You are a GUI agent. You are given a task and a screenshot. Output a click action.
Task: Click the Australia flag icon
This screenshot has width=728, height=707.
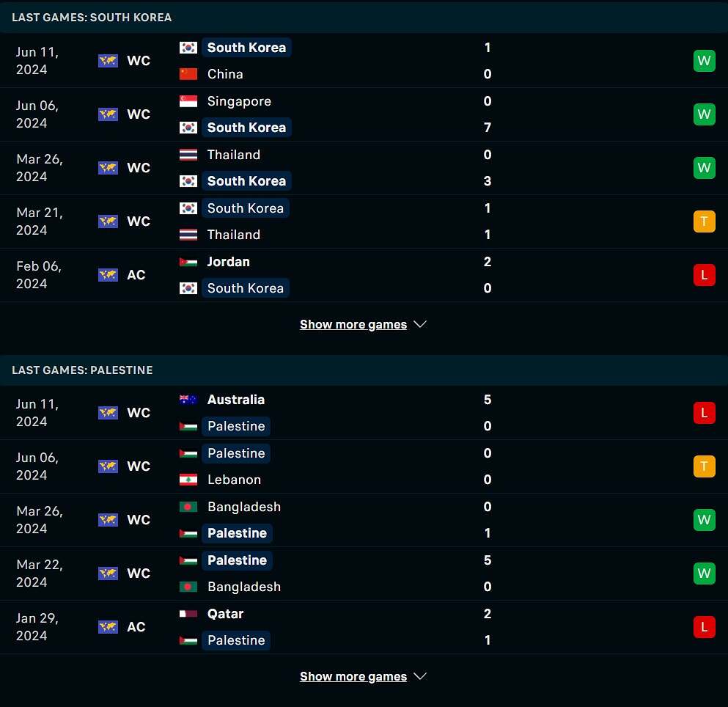[x=188, y=400]
